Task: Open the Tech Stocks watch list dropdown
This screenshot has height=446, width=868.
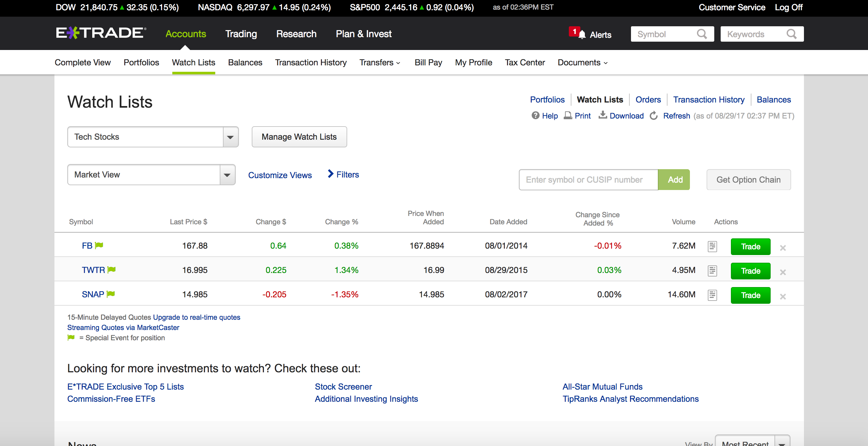Action: point(230,137)
